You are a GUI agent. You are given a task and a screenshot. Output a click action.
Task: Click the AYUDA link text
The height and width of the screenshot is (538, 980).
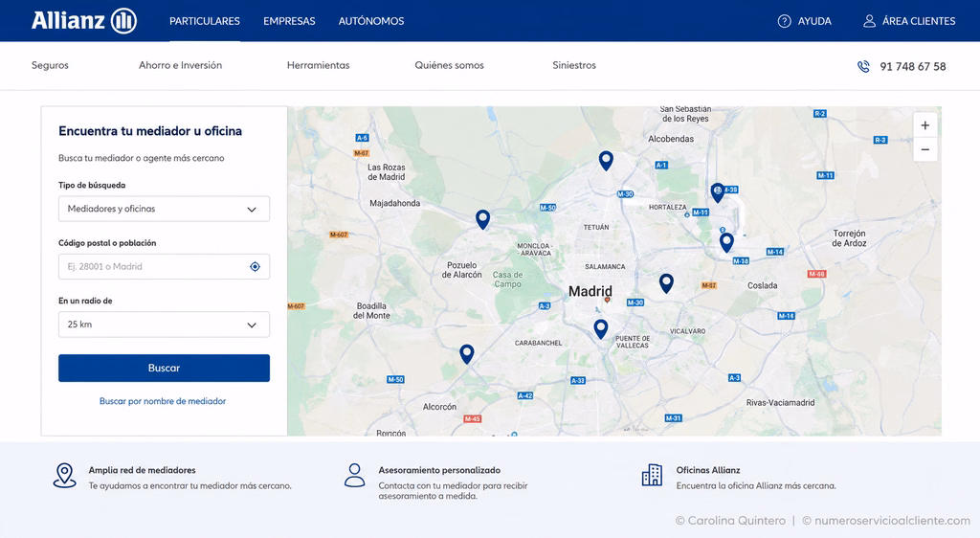click(814, 21)
